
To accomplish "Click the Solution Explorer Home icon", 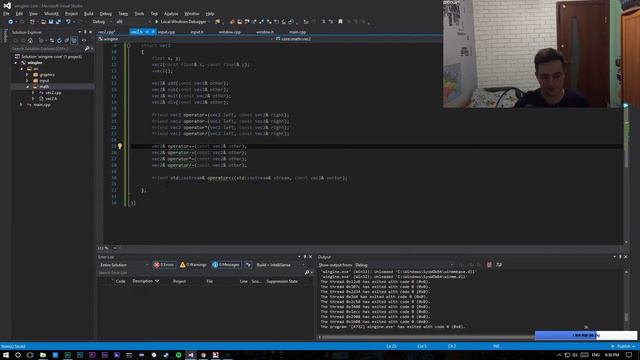I will coord(30,40).
